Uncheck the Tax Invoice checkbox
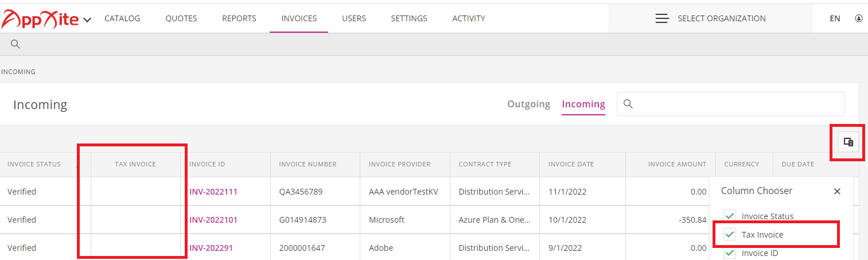 click(730, 234)
